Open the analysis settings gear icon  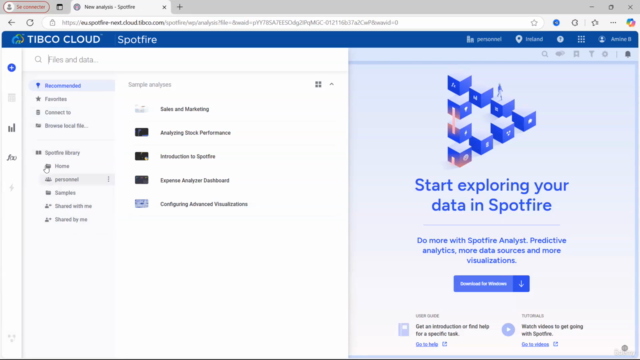pyautogui.click(x=605, y=54)
